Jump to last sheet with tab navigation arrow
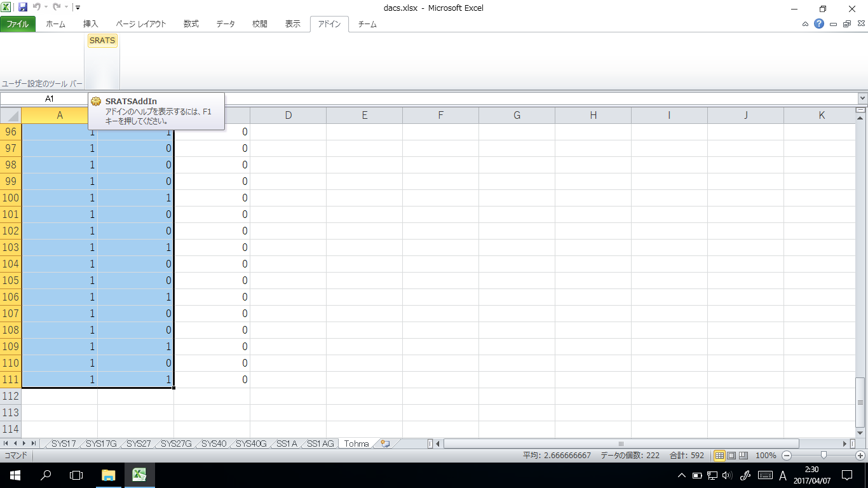This screenshot has height=488, width=868. 34,443
